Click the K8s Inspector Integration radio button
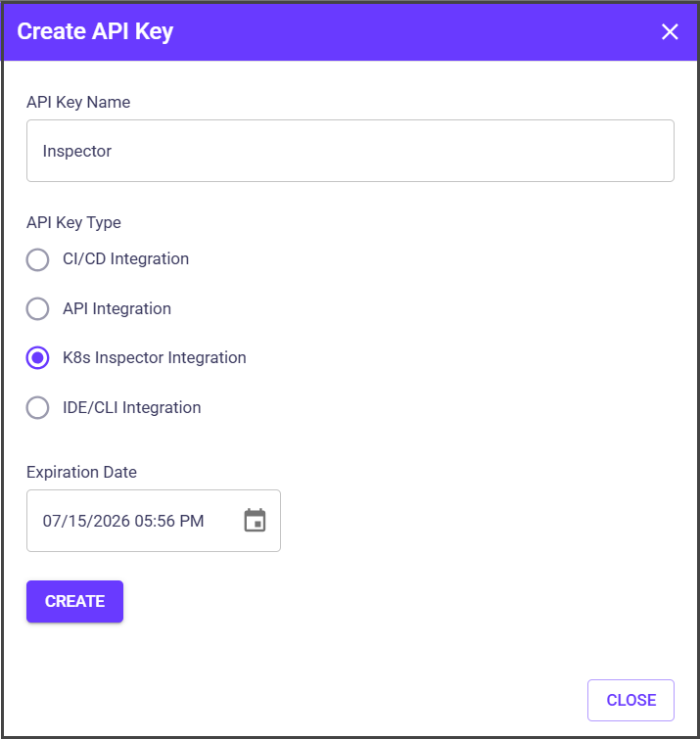This screenshot has height=739, width=700. tap(37, 358)
